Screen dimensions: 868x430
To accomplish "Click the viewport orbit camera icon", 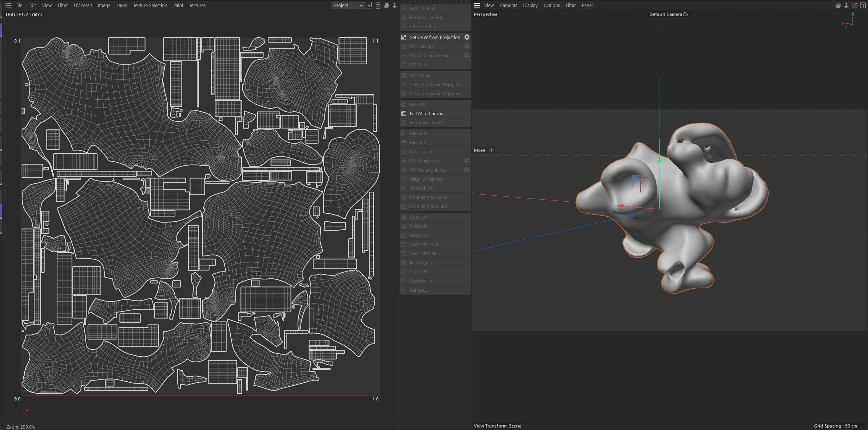I will [x=854, y=6].
